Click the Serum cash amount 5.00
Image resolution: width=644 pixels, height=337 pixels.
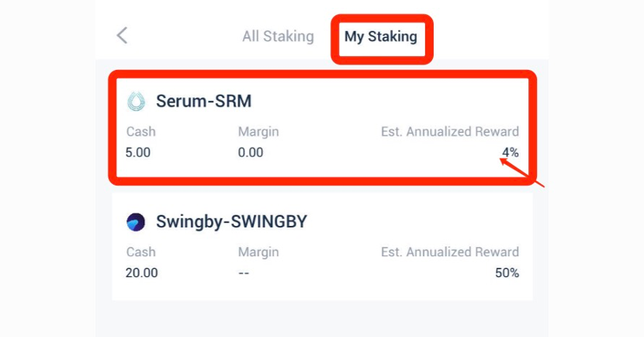[x=138, y=153]
